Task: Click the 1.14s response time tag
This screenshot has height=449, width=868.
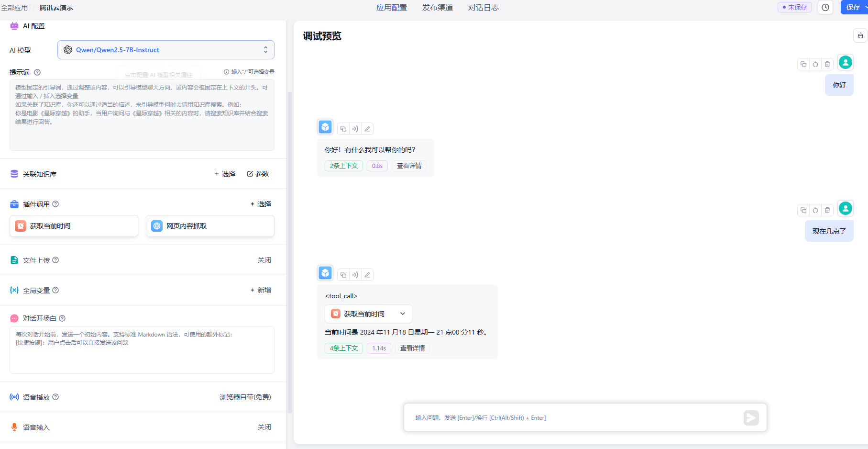Action: [x=379, y=348]
